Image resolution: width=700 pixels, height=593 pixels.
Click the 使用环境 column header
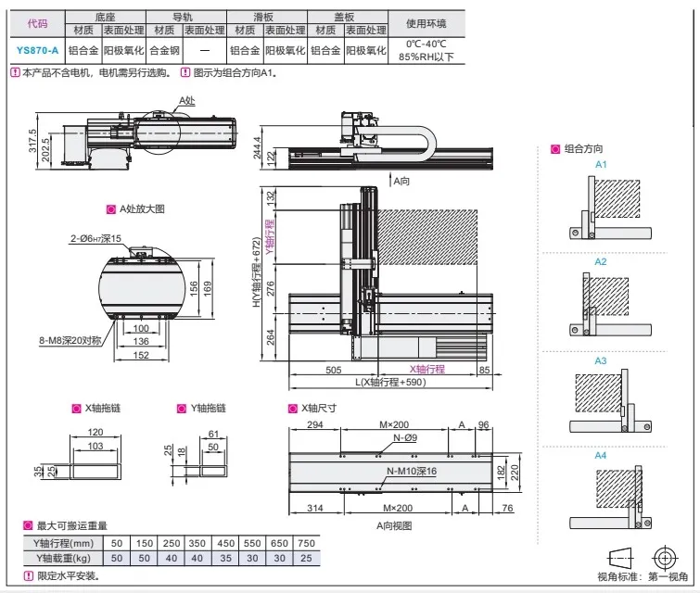pyautogui.click(x=426, y=23)
